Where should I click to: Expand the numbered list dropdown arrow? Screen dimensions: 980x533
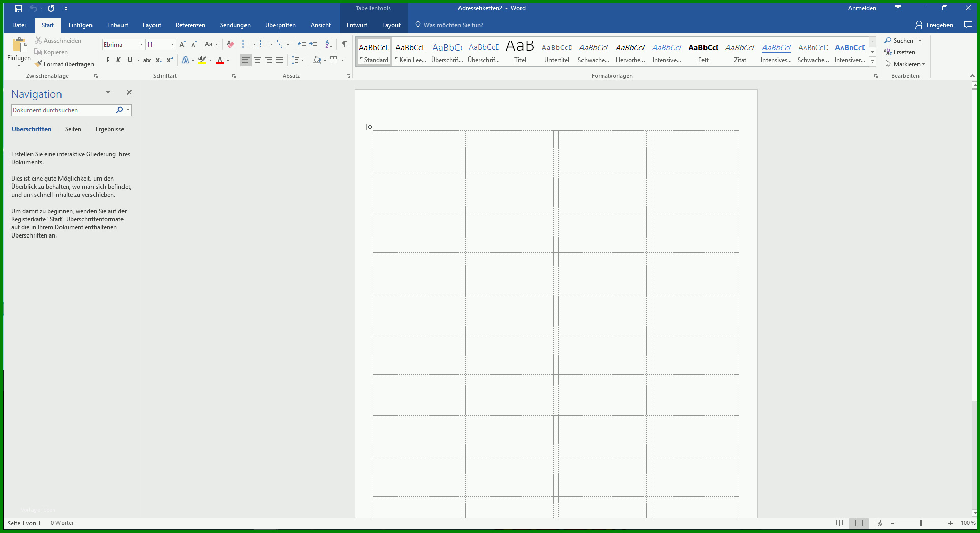271,44
